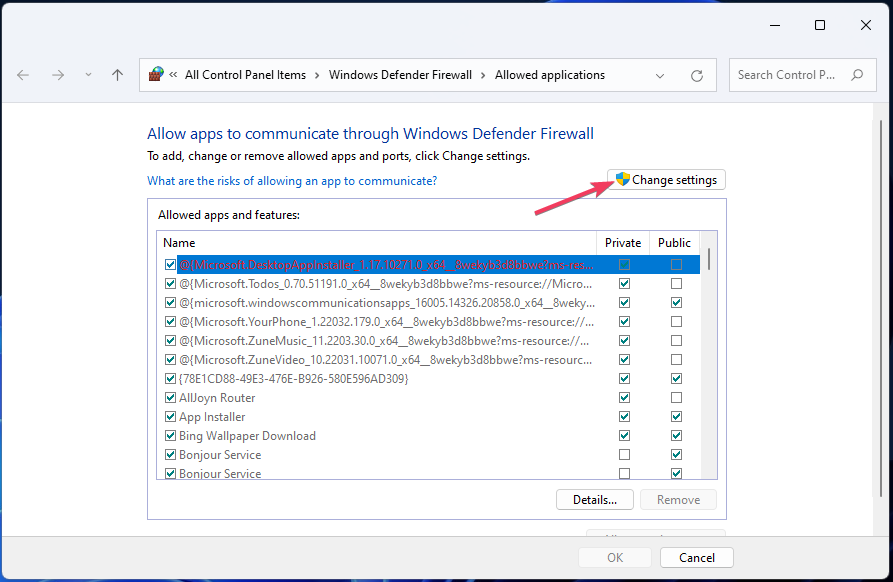
Task: Maximize the Control Panel window
Action: click(820, 25)
